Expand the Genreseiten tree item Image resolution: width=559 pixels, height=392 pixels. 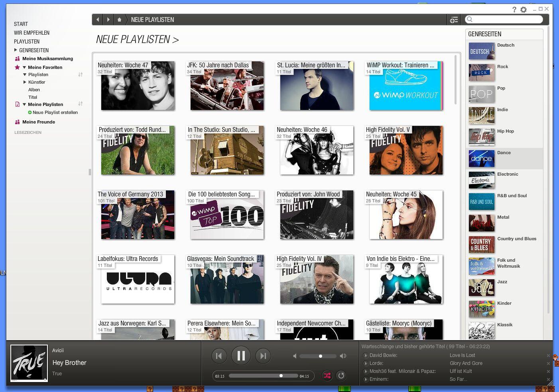pyautogui.click(x=16, y=50)
